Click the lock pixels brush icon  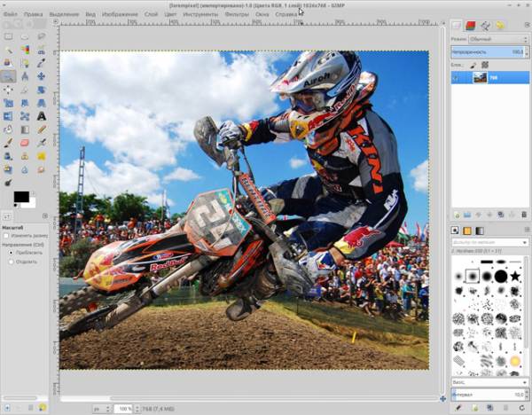pyautogui.click(x=473, y=65)
